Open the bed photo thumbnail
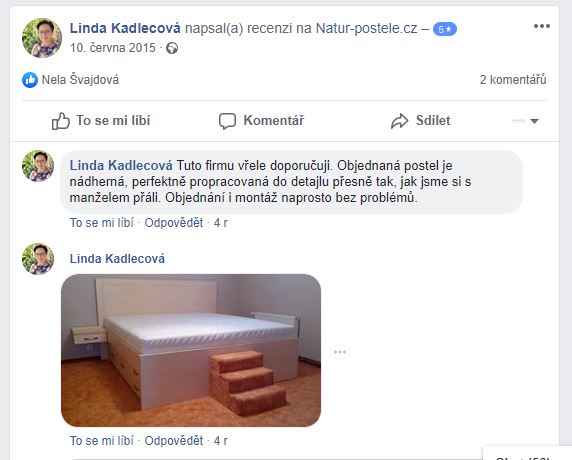The height and width of the screenshot is (460, 572). (x=191, y=351)
